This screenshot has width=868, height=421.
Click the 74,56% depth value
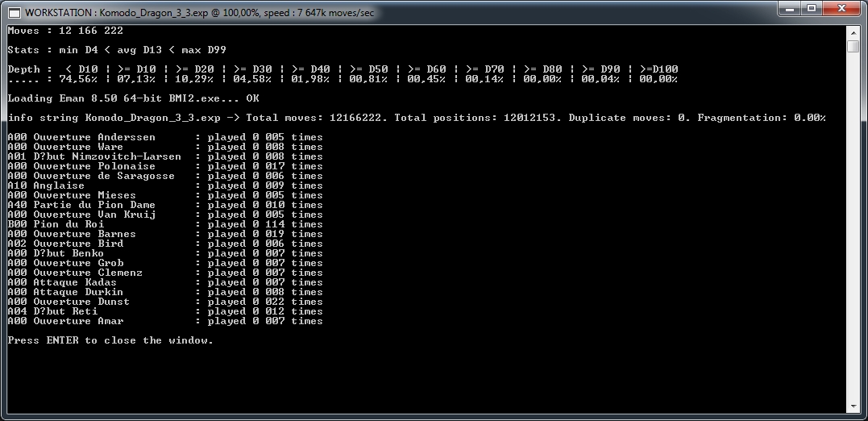coord(78,79)
